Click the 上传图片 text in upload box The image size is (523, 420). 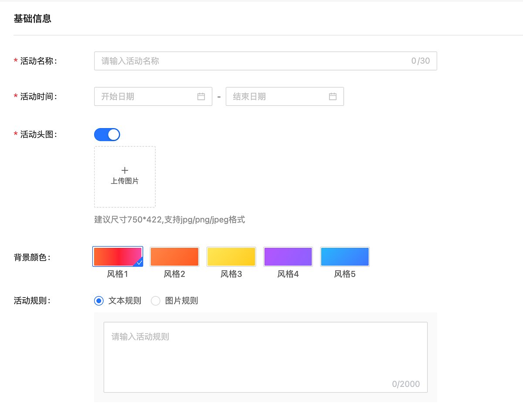pos(125,181)
